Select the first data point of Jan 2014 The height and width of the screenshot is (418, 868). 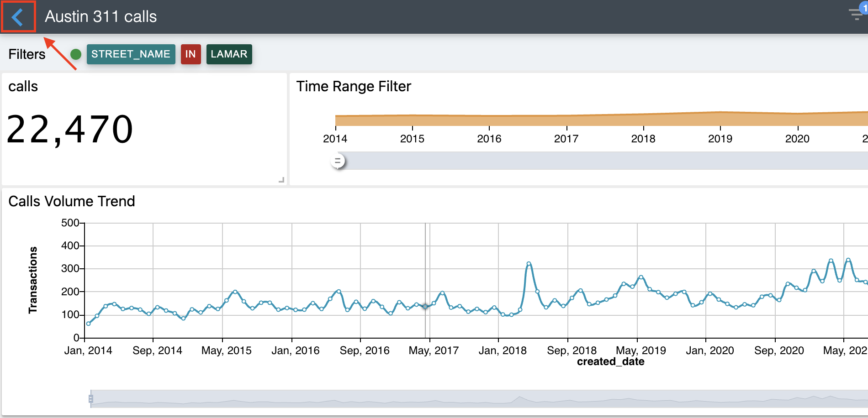(89, 324)
